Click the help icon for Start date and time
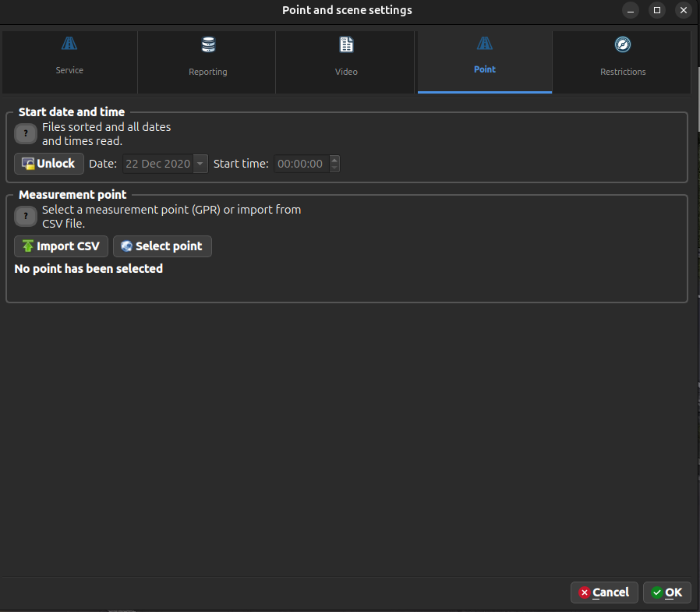 click(x=26, y=133)
